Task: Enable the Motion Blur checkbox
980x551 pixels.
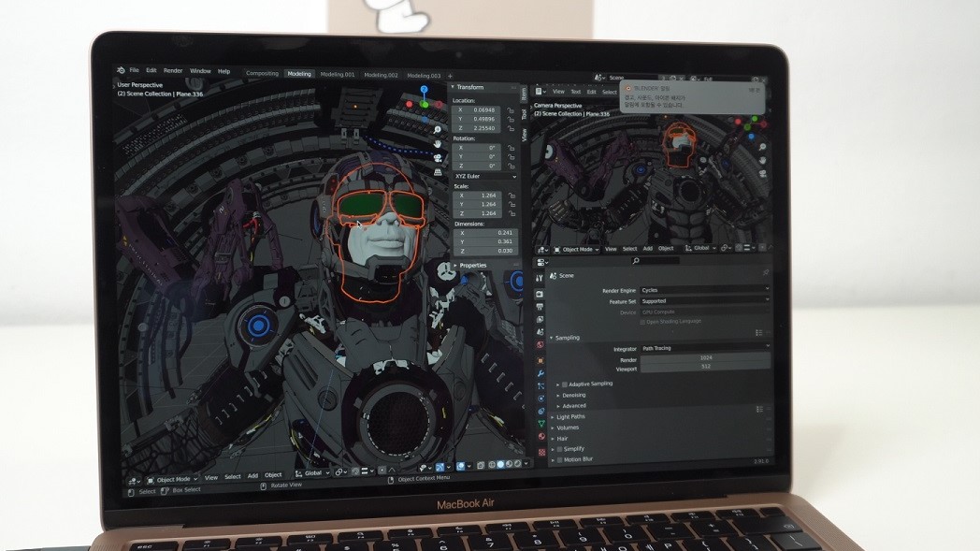Action: (559, 459)
